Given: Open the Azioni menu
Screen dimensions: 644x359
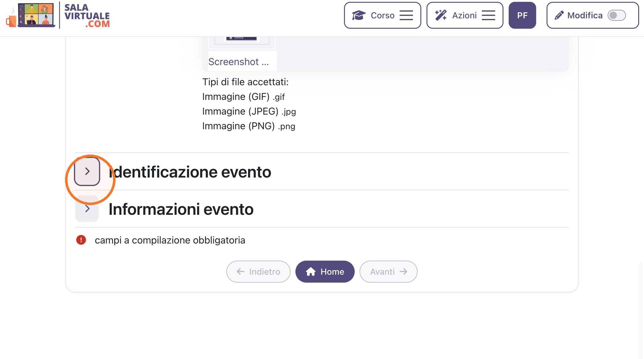Looking at the screenshot, I should [465, 15].
